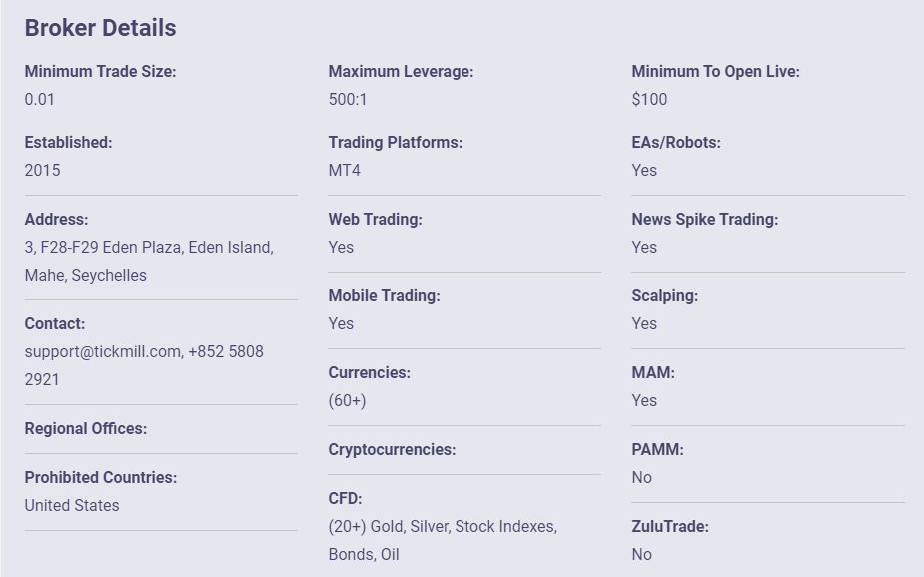Select the support@tickmill.com contact text
This screenshot has width=924, height=577.
point(103,351)
